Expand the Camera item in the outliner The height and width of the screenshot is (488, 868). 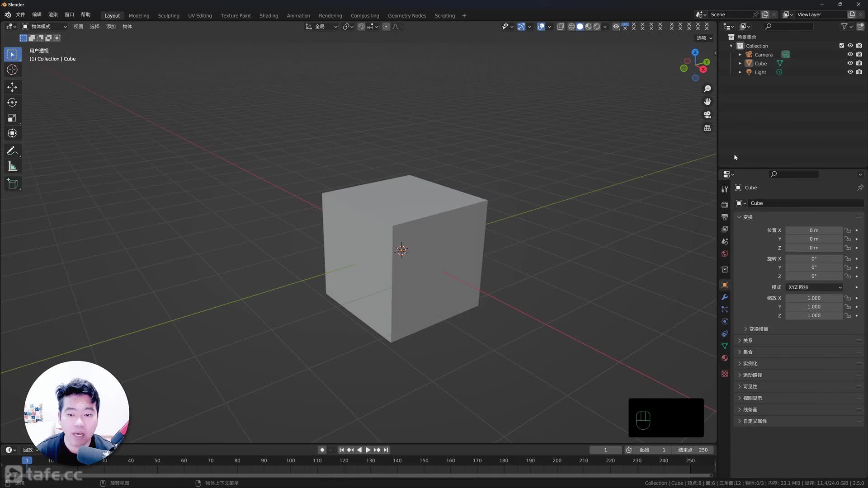click(x=740, y=54)
